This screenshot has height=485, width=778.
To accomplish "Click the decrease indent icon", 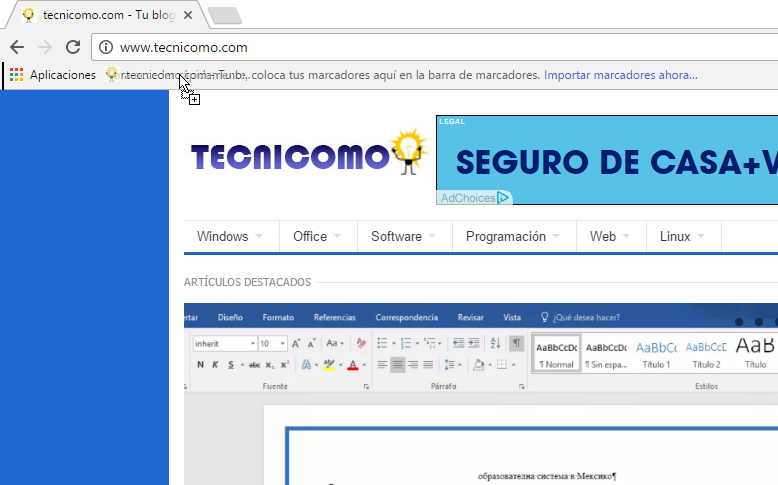I will coord(458,343).
